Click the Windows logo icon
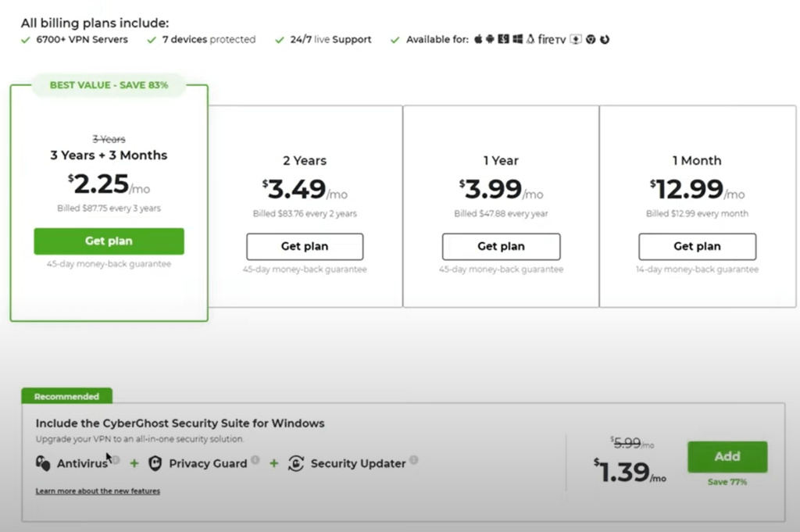Viewport: 800px width, 532px height. click(517, 39)
